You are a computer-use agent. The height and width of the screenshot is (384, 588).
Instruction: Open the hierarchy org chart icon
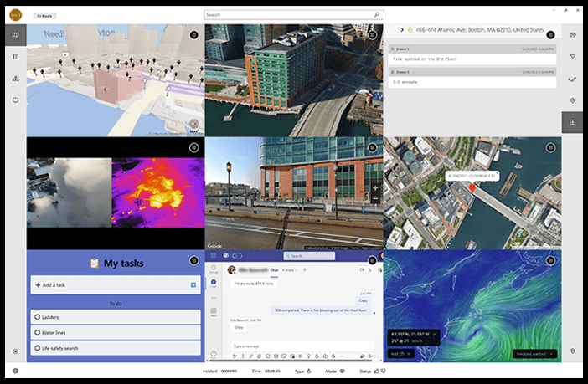pos(15,79)
